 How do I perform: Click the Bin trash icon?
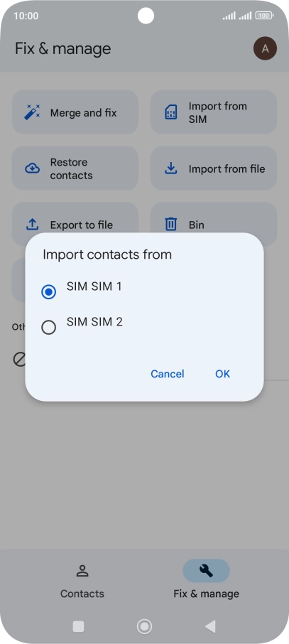click(170, 224)
